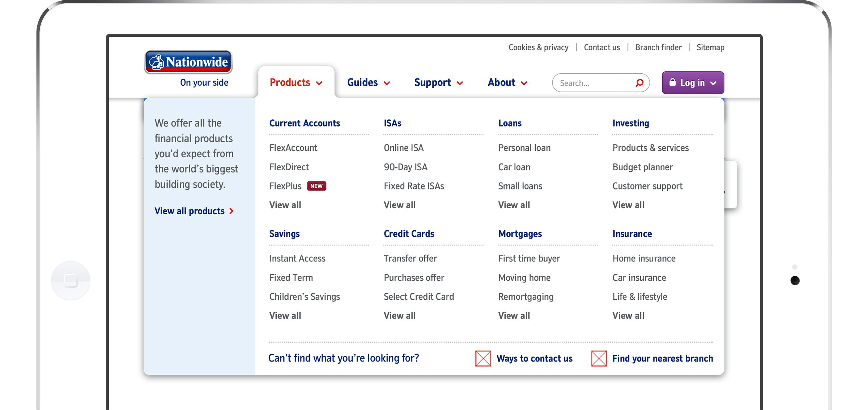The width and height of the screenshot is (868, 410).
Task: Open the Log in dropdown
Action: point(693,83)
